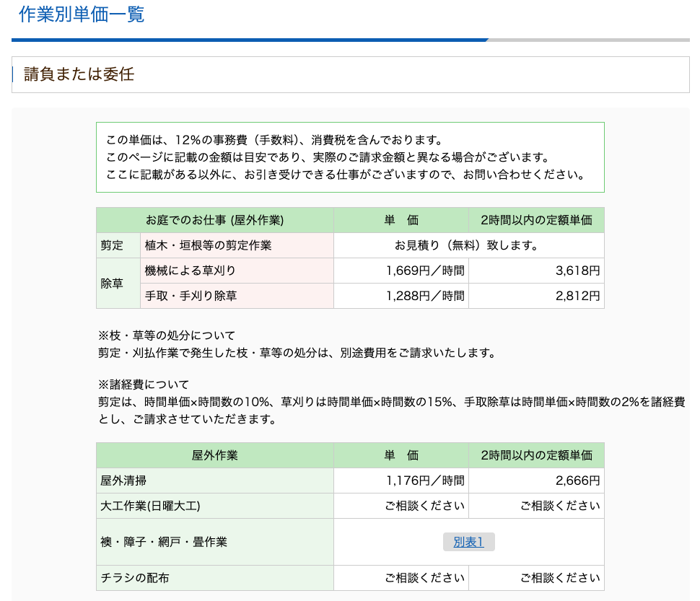Click the 1,669円/時間 price cell
Image resolution: width=700 pixels, height=601 pixels.
[x=425, y=271]
